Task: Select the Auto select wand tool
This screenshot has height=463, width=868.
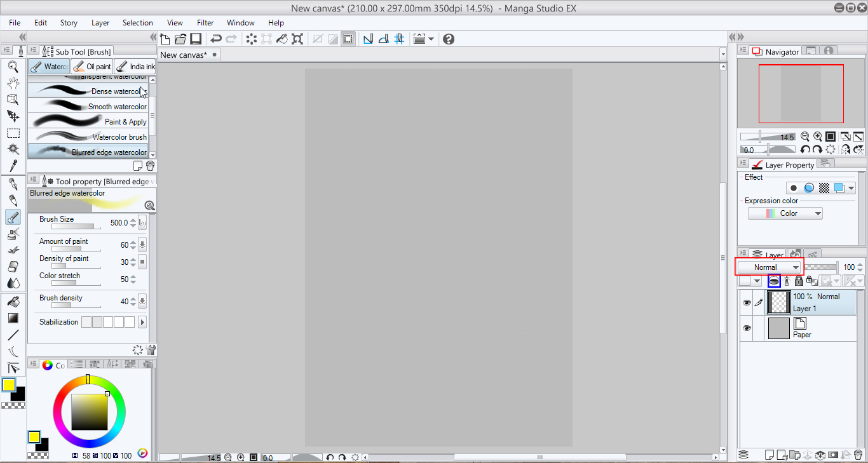Action: 13,149
